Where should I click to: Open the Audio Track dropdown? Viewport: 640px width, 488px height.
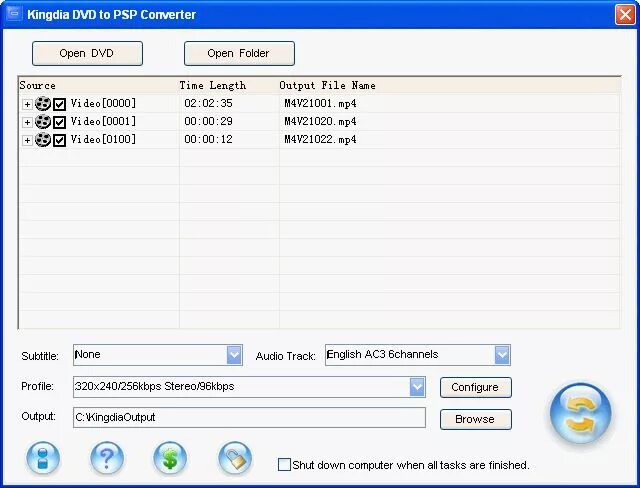[x=502, y=355]
